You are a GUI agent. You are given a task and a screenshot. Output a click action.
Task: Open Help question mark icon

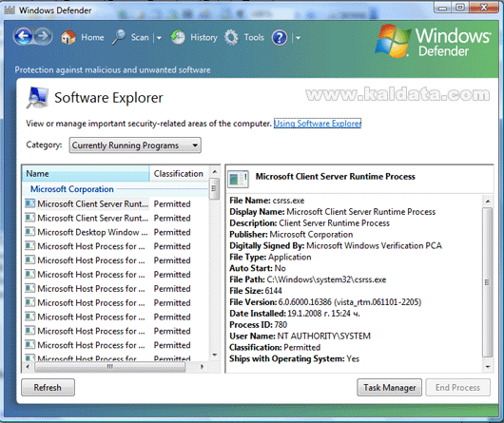point(280,38)
